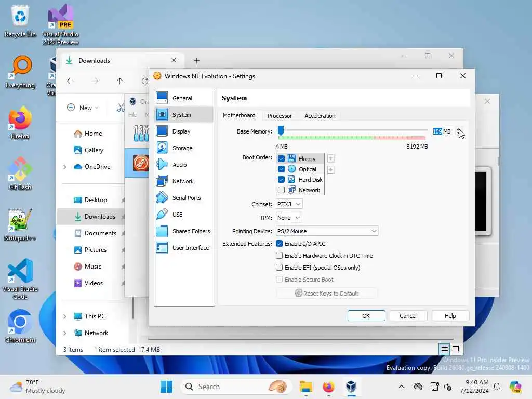Expand Network in Explorer navigation pane
The image size is (532, 399).
click(x=65, y=333)
